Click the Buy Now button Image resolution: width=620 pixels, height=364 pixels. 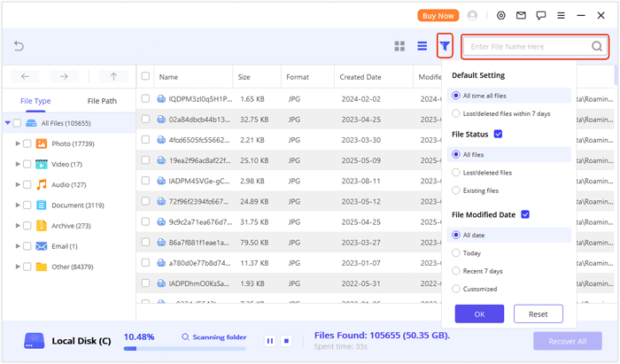[438, 15]
